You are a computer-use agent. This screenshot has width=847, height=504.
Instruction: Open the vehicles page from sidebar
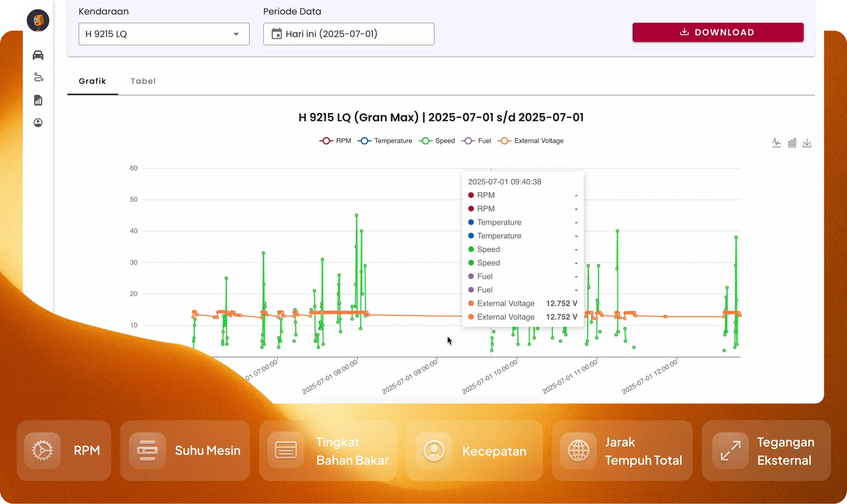click(38, 55)
